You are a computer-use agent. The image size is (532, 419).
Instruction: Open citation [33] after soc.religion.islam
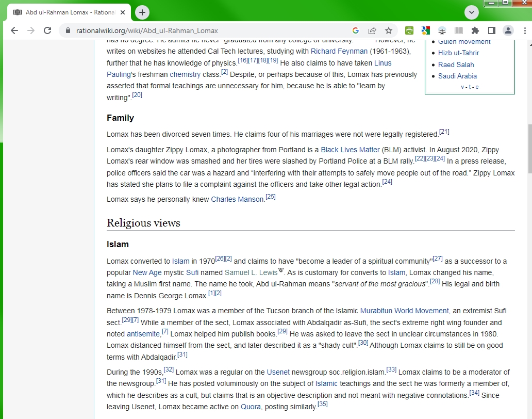tap(391, 369)
